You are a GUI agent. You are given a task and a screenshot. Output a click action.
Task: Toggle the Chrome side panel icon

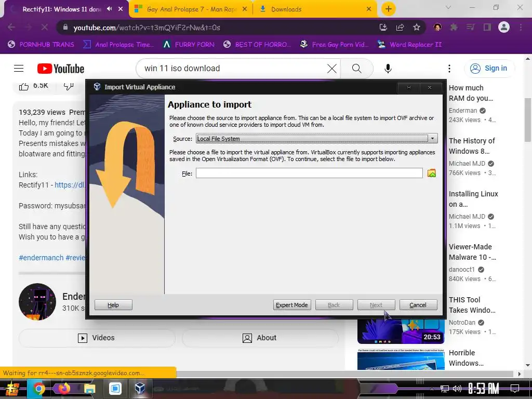click(x=487, y=27)
